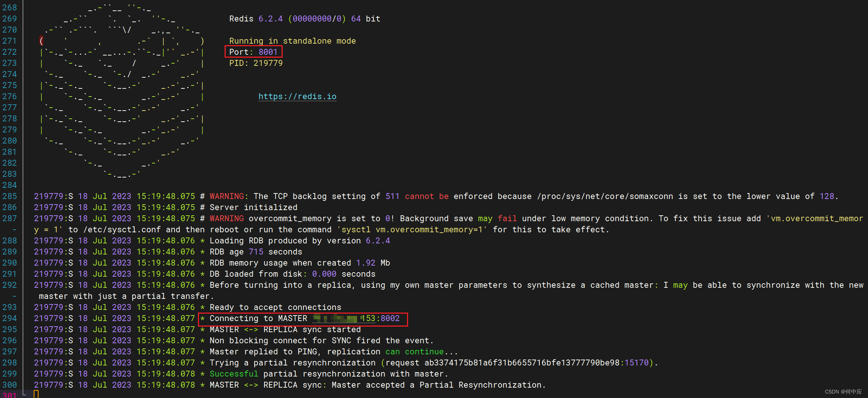
Task: Click 'Trying a partial resynchronization' line
Action: pyautogui.click(x=434, y=363)
